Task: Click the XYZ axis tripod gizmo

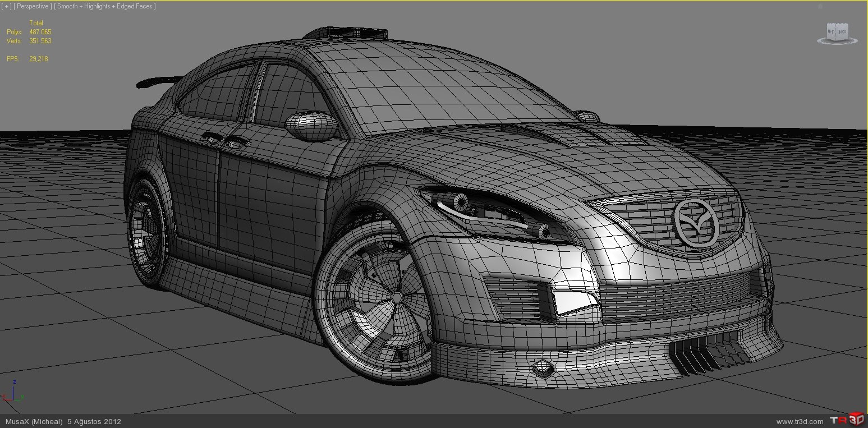Action: pyautogui.click(x=12, y=391)
